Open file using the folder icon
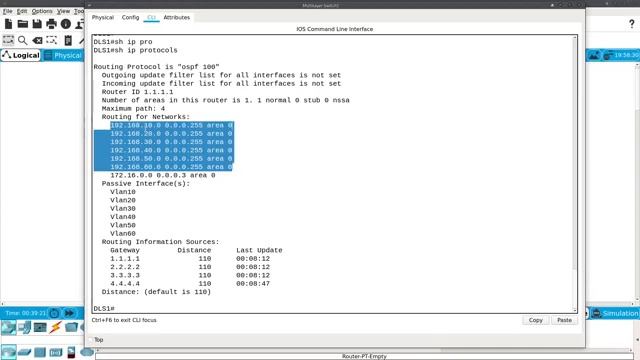Image resolution: width=640 pixels, height=360 pixels. (x=23, y=24)
